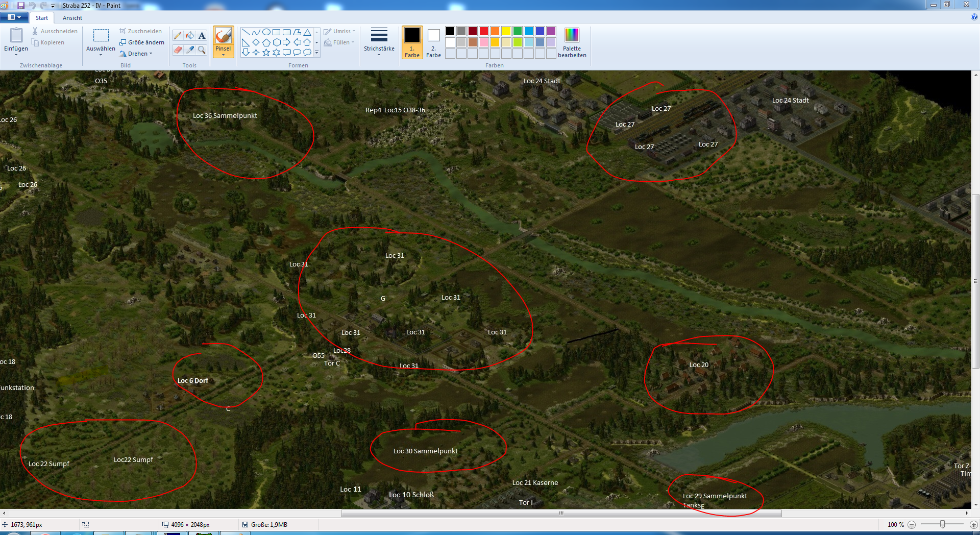Choose the Six-point star shape
The image size is (980, 535).
[276, 52]
